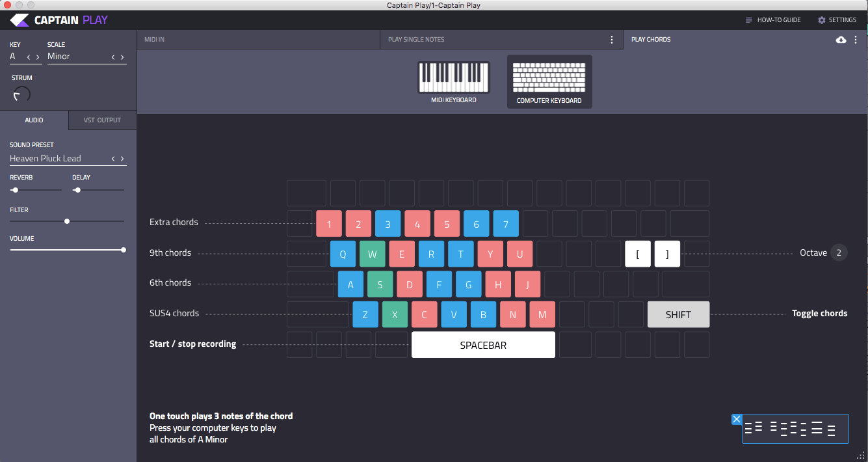Click the SPACEBAR key to record
Screen dimensions: 868x462
tap(483, 345)
